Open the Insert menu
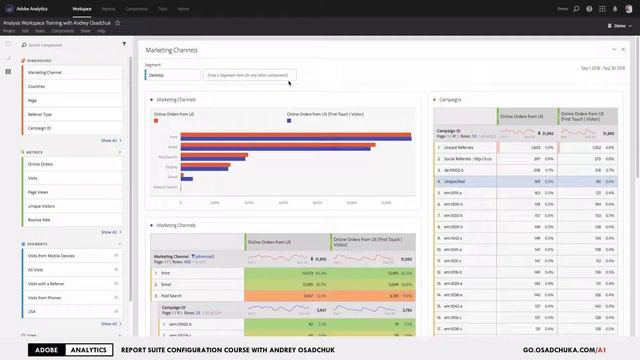Viewport: 640px width, 360px height. [40, 31]
